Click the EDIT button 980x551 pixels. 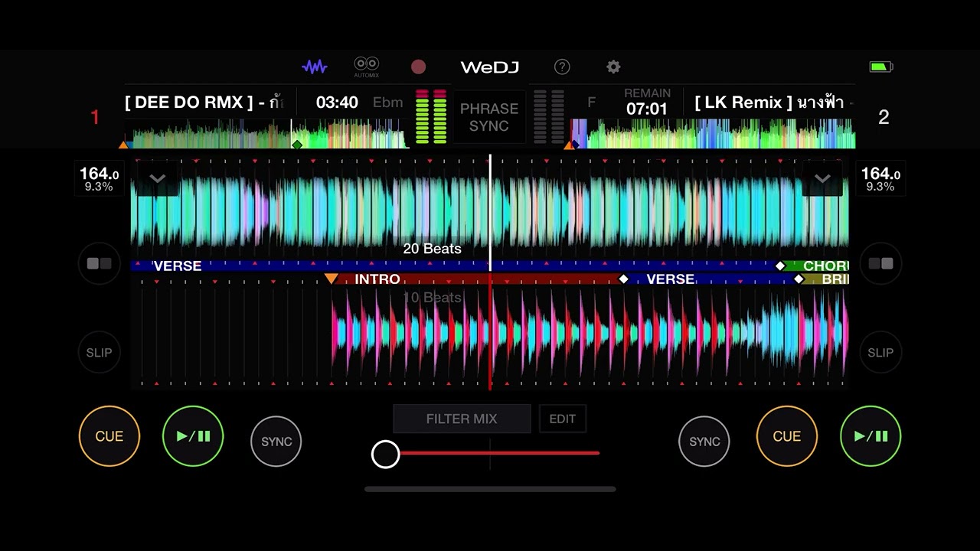tap(563, 419)
